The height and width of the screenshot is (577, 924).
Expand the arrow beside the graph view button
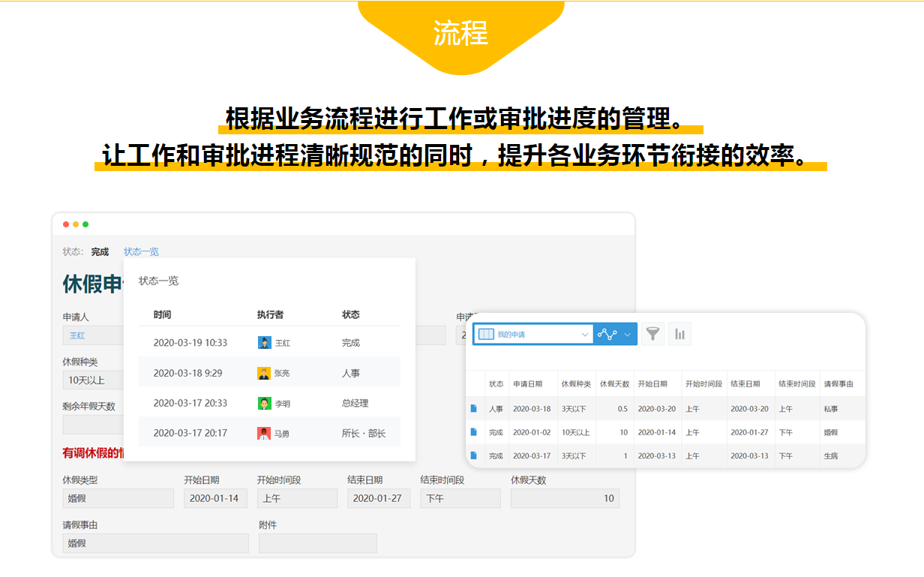(628, 335)
